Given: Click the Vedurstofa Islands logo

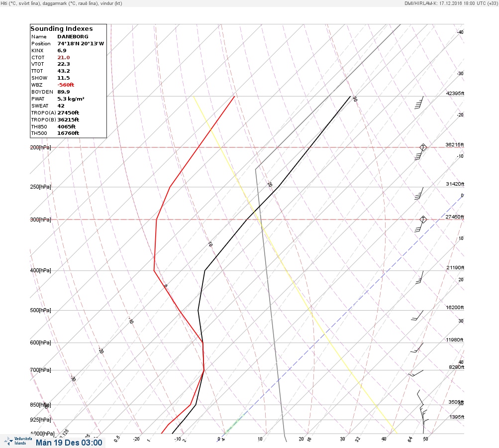Looking at the screenshot, I should [x=18, y=441].
